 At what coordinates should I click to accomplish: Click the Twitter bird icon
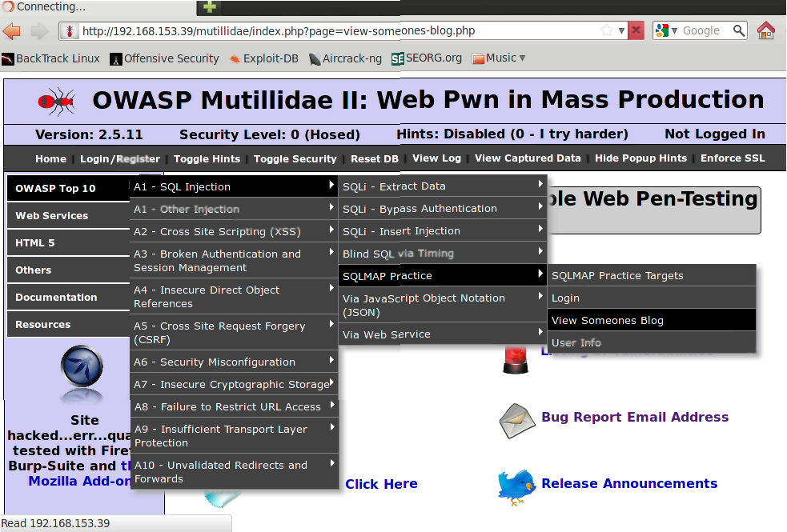[516, 486]
